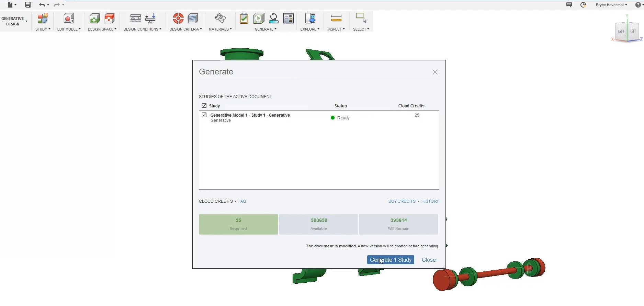Click the Select tool icon
This screenshot has width=644, height=306.
coord(361,18)
